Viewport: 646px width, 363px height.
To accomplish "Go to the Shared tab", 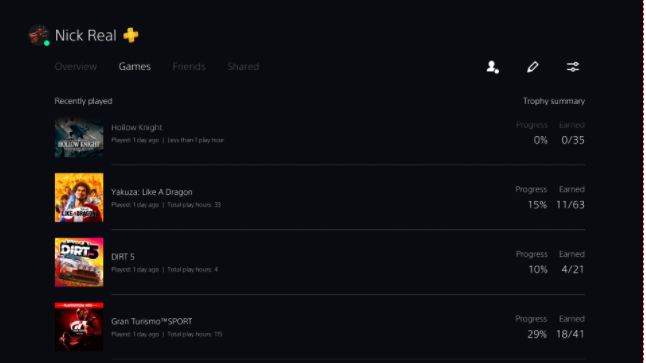I will [x=243, y=66].
